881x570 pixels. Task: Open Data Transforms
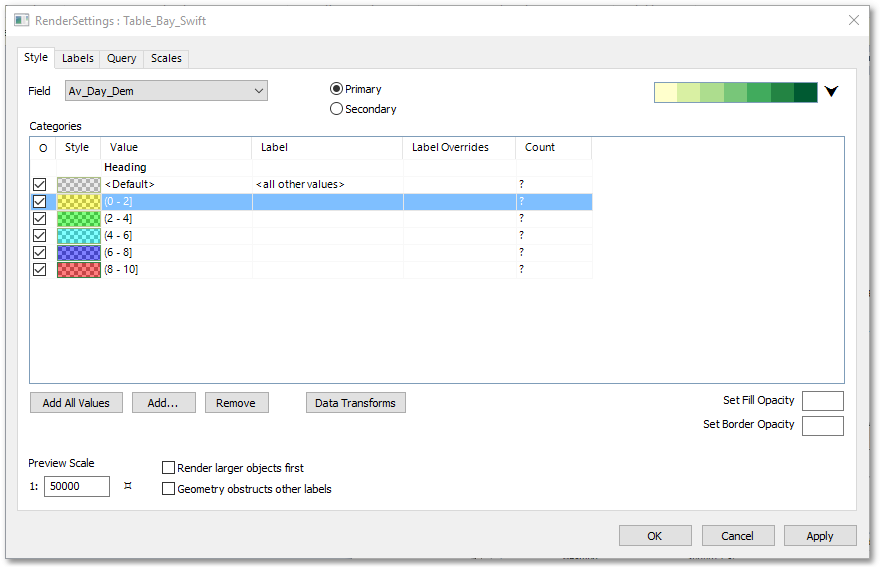356,403
